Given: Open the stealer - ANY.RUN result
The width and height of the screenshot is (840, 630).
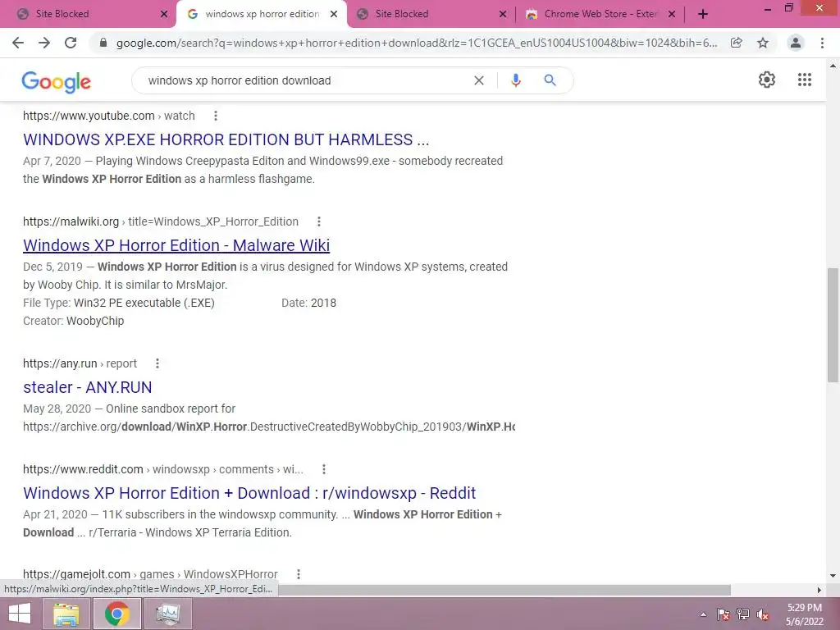Looking at the screenshot, I should coord(87,387).
